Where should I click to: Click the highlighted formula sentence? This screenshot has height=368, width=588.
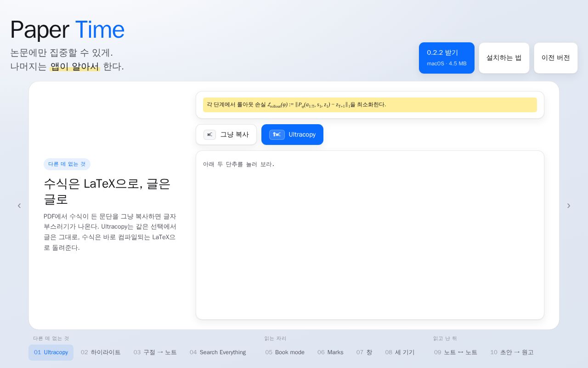pos(370,105)
